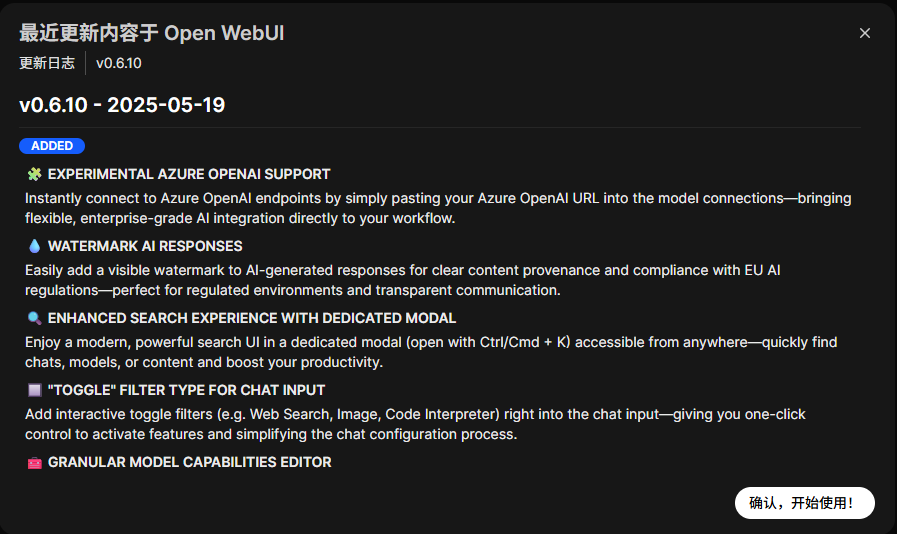Click the 最近更新内容于 Open WebUI title
Image resolution: width=897 pixels, height=534 pixels.
click(152, 33)
